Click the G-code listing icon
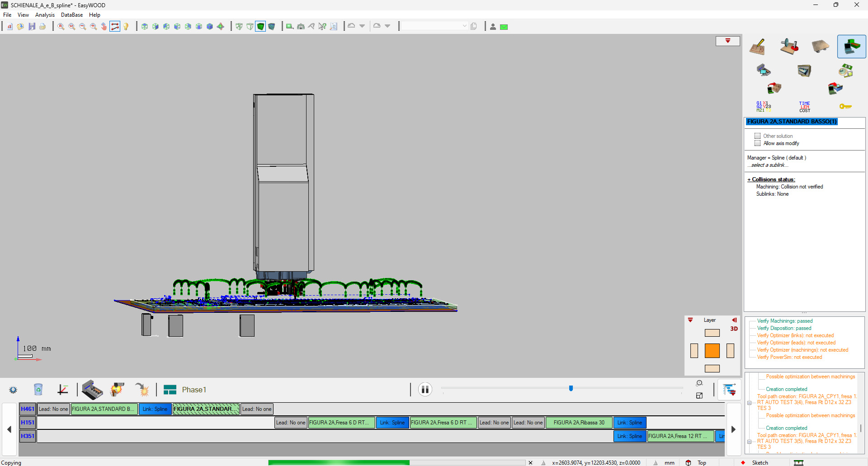Screen dimensions: 868x466 click(x=764, y=107)
